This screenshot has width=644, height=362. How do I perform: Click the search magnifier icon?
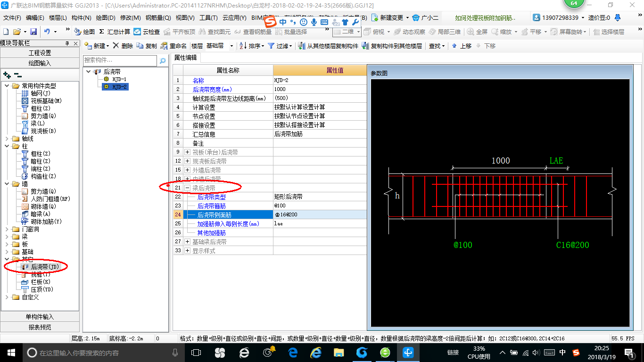point(163,60)
